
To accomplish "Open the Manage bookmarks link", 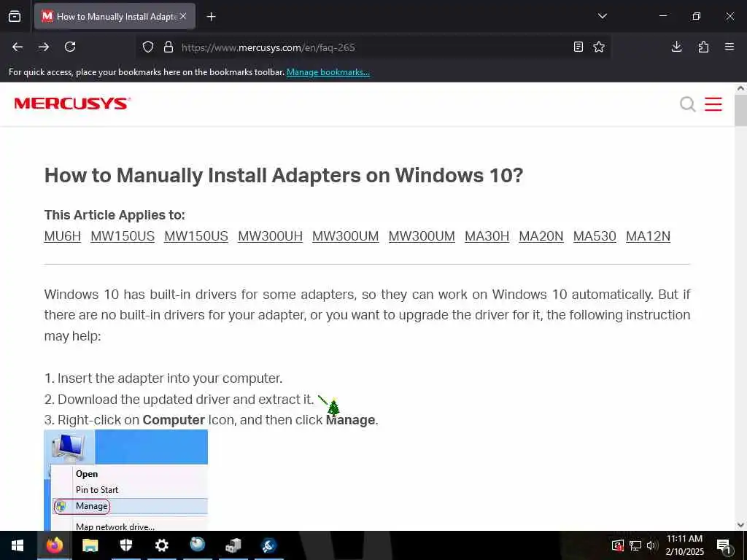I will [x=328, y=72].
